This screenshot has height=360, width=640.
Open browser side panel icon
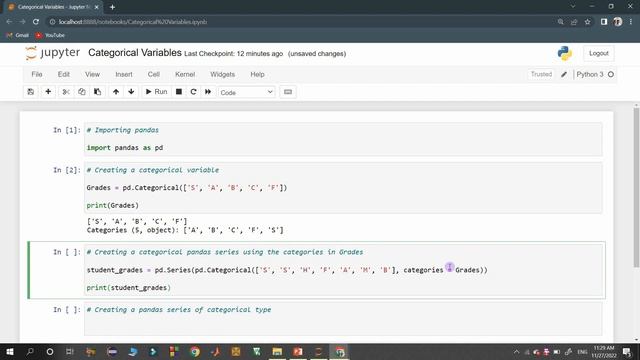604,22
